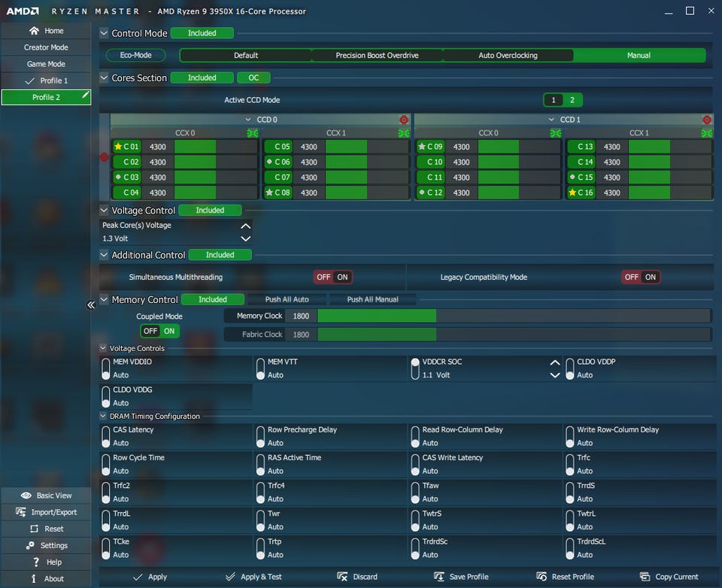This screenshot has width=722, height=588.
Task: Click the About info icon
Action: [33, 578]
